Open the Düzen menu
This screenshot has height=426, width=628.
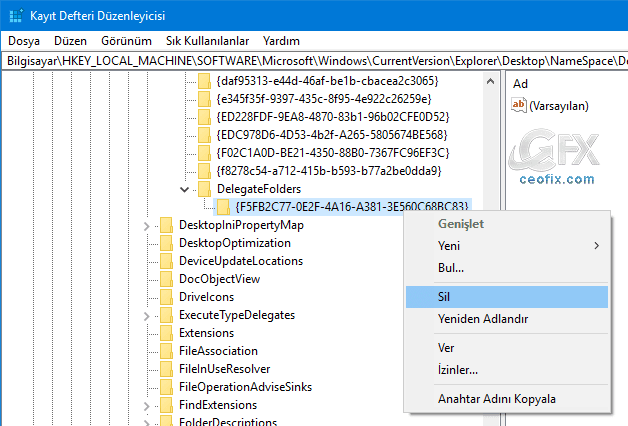tap(70, 41)
